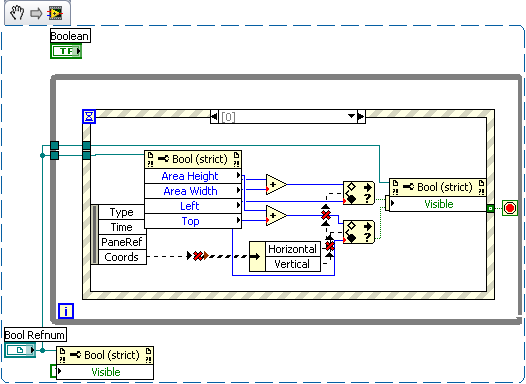The image size is (526, 384).
Task: Click the lower In Range comparison node
Action: [359, 232]
